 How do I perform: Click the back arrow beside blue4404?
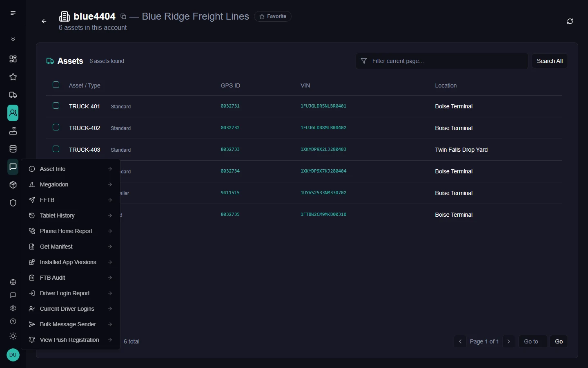[x=44, y=21]
